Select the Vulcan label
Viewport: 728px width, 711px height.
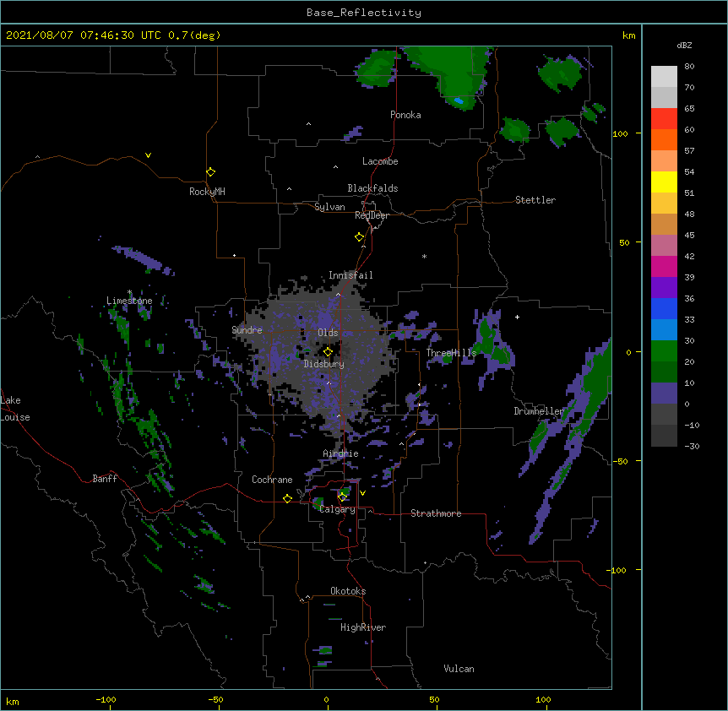pos(459,669)
